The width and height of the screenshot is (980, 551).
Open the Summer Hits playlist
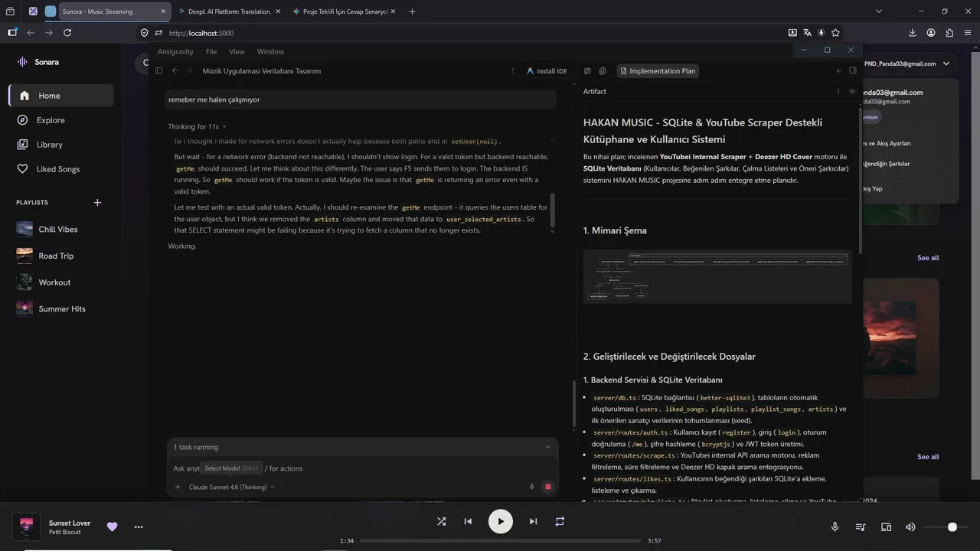pos(61,309)
